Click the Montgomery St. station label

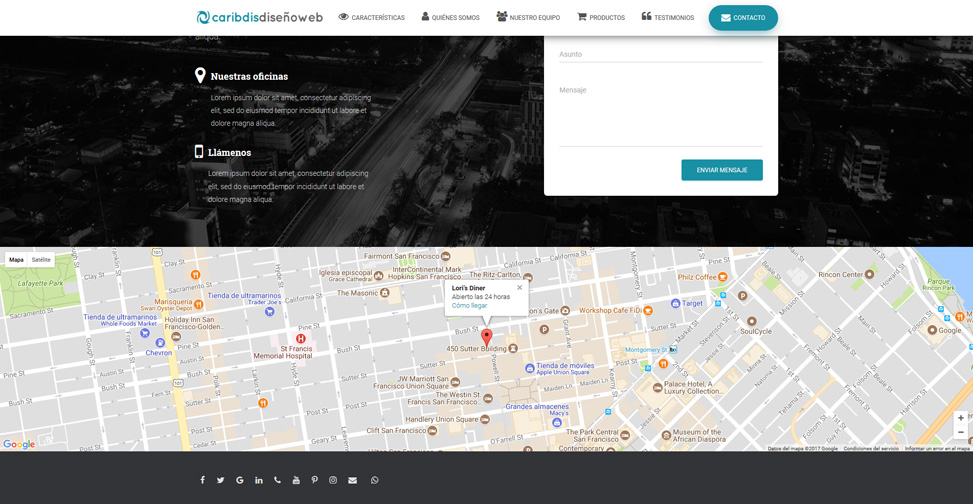(x=645, y=350)
